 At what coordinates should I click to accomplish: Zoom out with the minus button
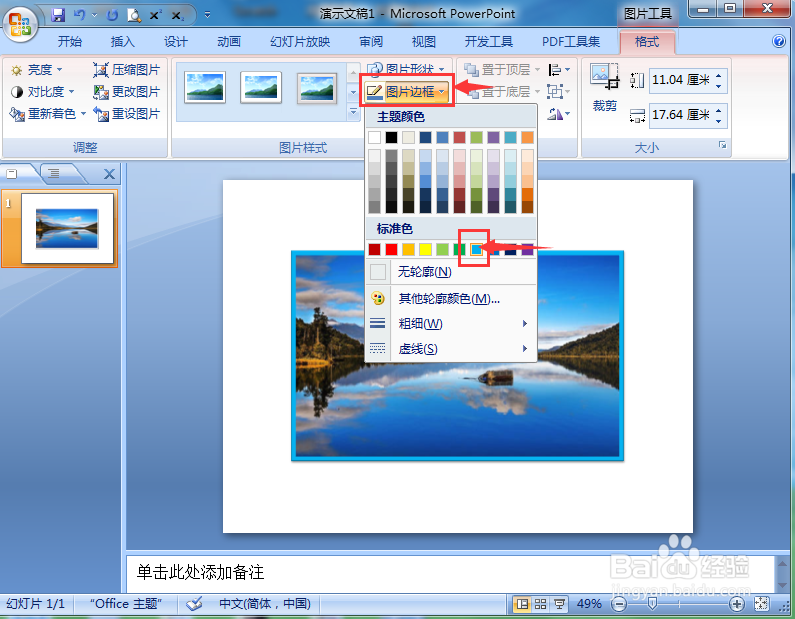(x=619, y=604)
